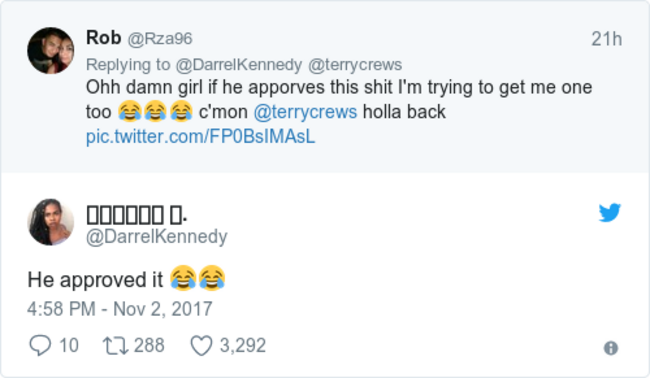Click the 21h timestamp
Screen dimensions: 650x378
pyautogui.click(x=606, y=39)
